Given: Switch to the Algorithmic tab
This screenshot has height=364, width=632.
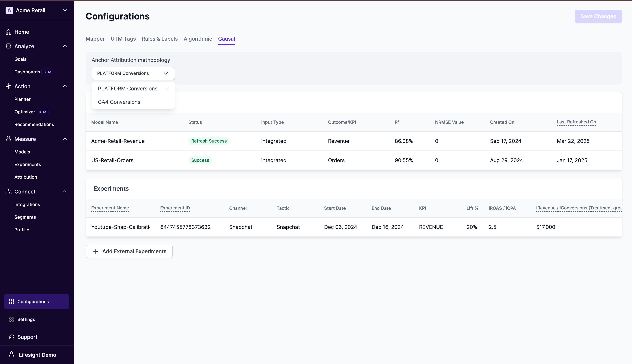Looking at the screenshot, I should tap(197, 39).
